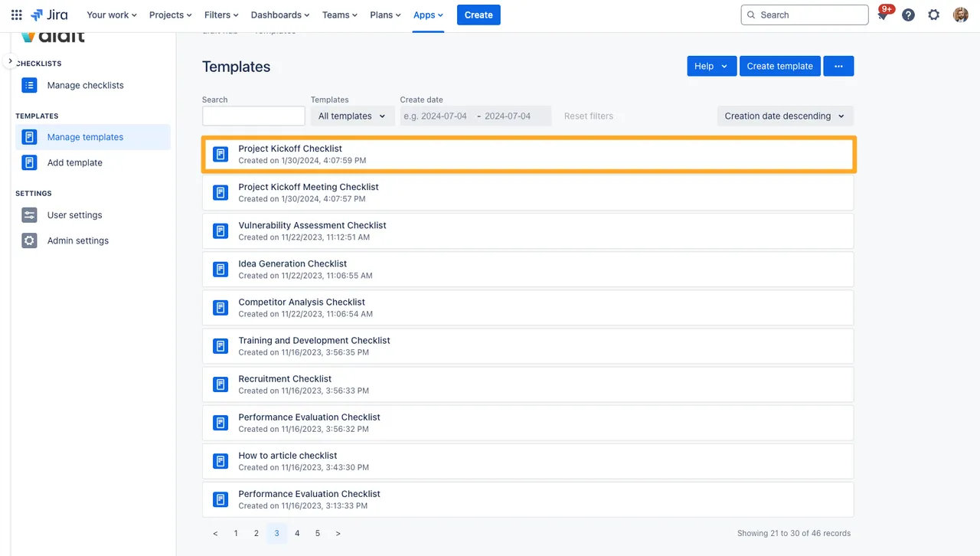
Task: Open the user profile avatar
Action: click(x=960, y=15)
